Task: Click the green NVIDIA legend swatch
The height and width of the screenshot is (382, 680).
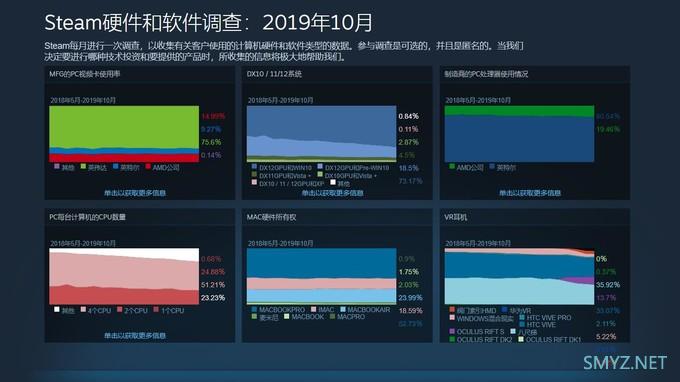Action: point(83,166)
